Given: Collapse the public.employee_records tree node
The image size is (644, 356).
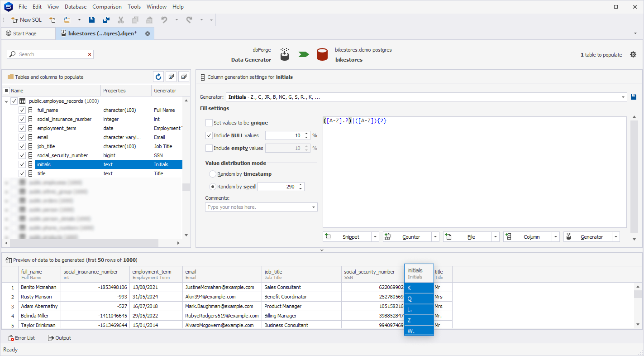Looking at the screenshot, I should coord(6,101).
